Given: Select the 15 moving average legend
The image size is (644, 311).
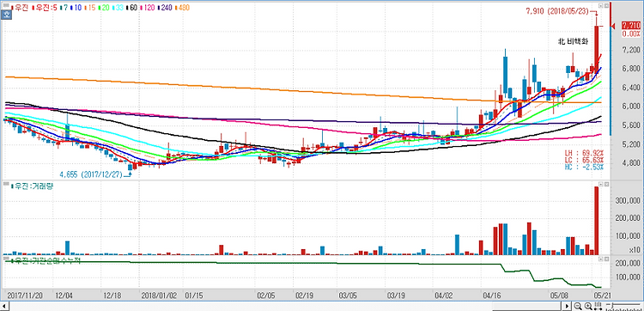Looking at the screenshot, I should (x=91, y=8).
